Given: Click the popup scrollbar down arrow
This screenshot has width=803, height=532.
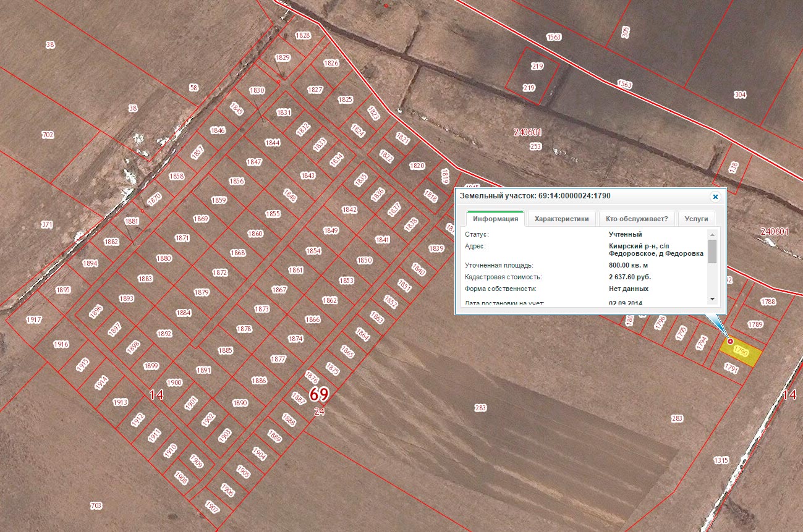Looking at the screenshot, I should pos(712,298).
